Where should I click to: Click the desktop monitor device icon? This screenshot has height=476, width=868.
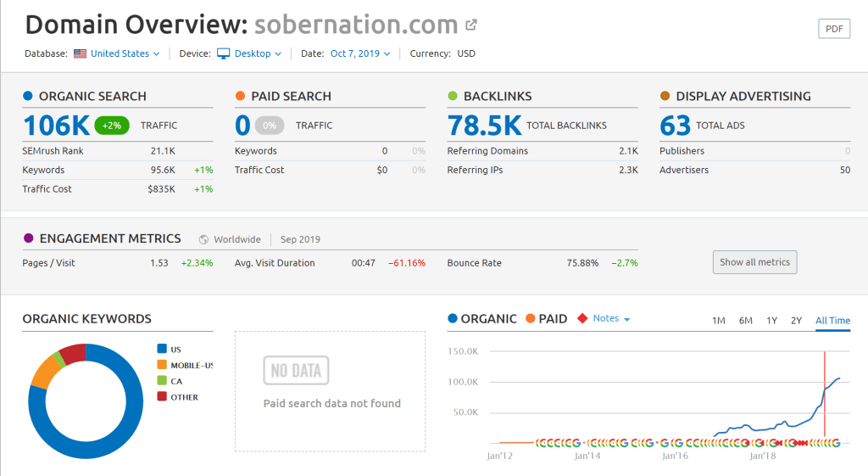click(x=223, y=53)
